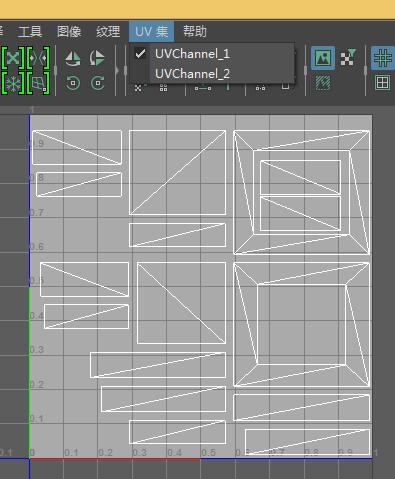Select the UV shell with one empty inner square

tap(302, 324)
